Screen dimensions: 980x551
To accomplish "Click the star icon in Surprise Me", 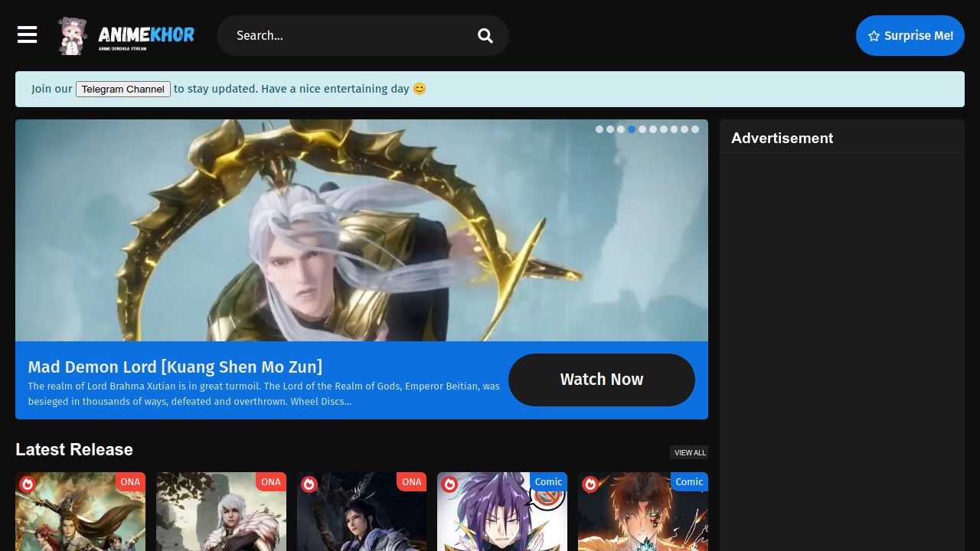I will point(874,36).
